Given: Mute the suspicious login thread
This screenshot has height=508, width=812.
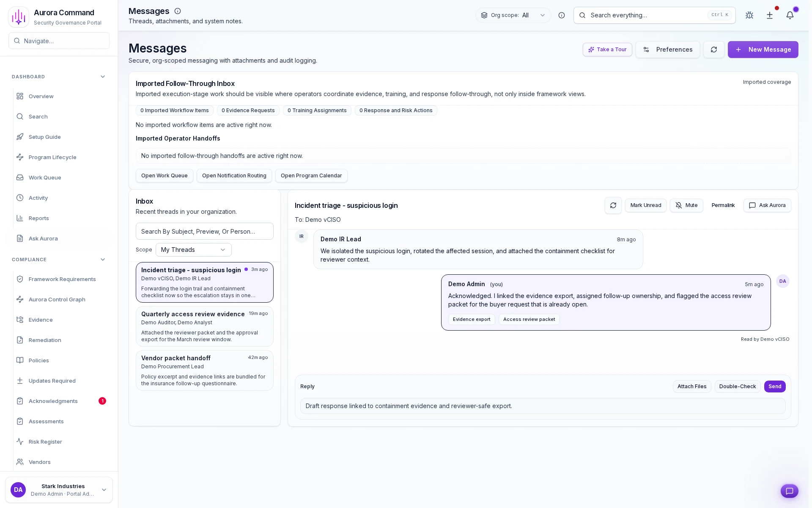Looking at the screenshot, I should pos(686,205).
